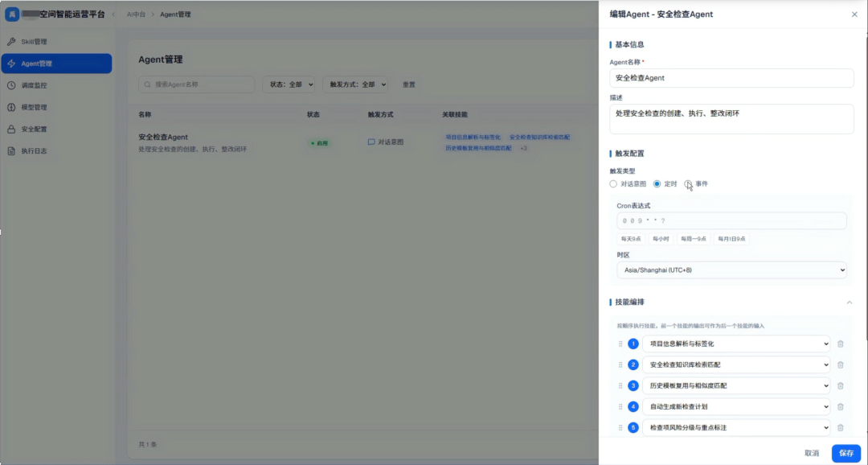
Task: Grab drag handle of skill 2
Action: pyautogui.click(x=620, y=364)
